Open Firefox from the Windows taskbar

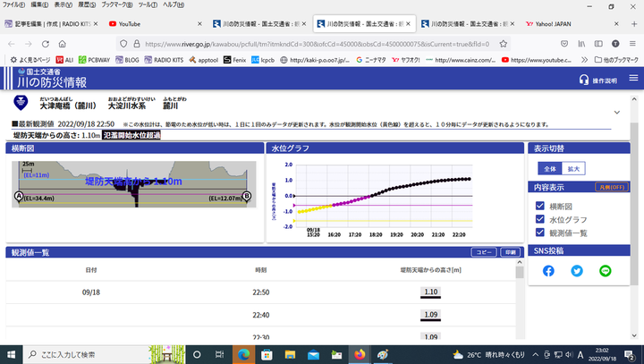360,354
